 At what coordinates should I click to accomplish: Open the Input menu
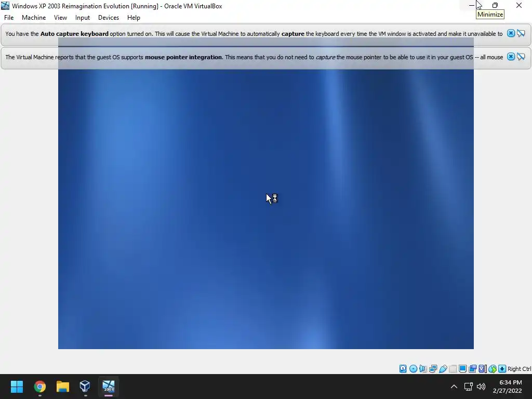tap(83, 18)
